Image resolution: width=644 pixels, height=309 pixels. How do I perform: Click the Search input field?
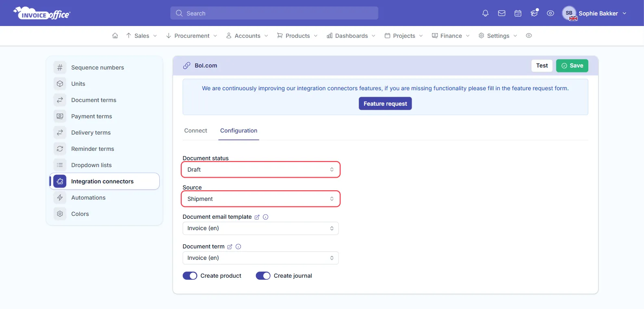point(274,13)
